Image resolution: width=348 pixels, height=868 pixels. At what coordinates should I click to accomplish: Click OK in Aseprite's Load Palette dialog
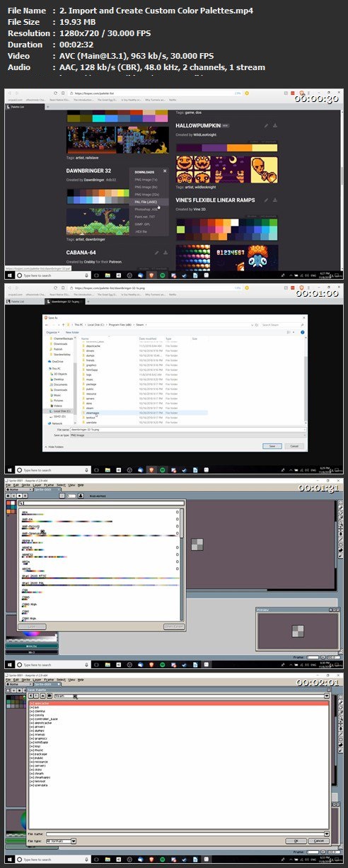tap(298, 840)
